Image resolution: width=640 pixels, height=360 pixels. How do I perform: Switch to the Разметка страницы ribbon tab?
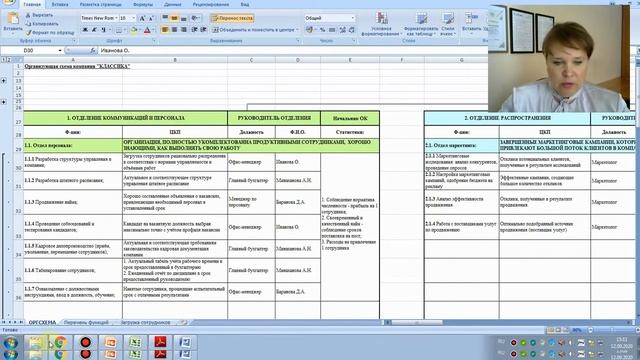click(100, 4)
